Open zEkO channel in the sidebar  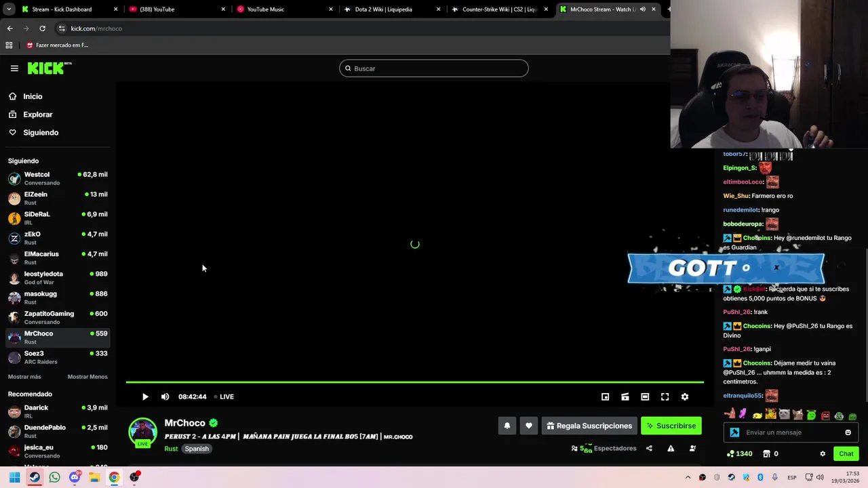[x=58, y=238]
